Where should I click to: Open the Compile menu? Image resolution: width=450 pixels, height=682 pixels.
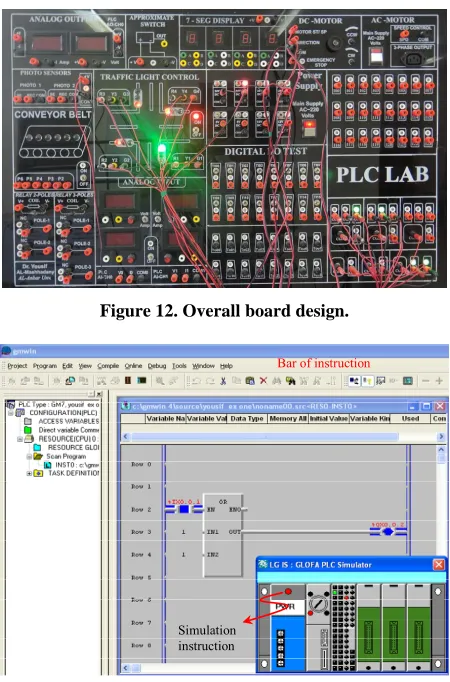point(108,366)
